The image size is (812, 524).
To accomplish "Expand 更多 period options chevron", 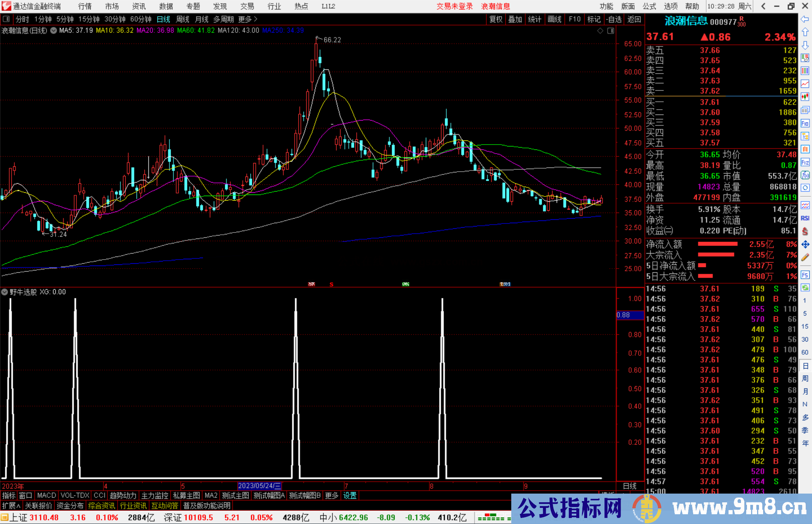I will pos(256,19).
